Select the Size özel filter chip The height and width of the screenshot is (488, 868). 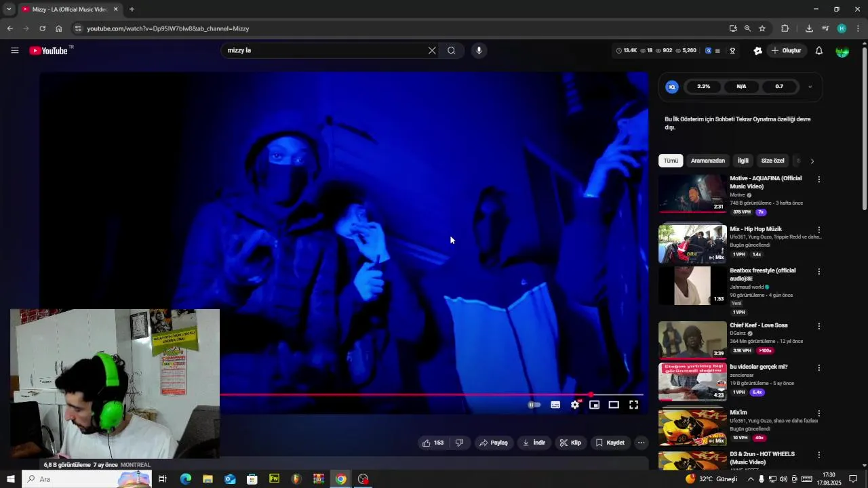pyautogui.click(x=772, y=161)
